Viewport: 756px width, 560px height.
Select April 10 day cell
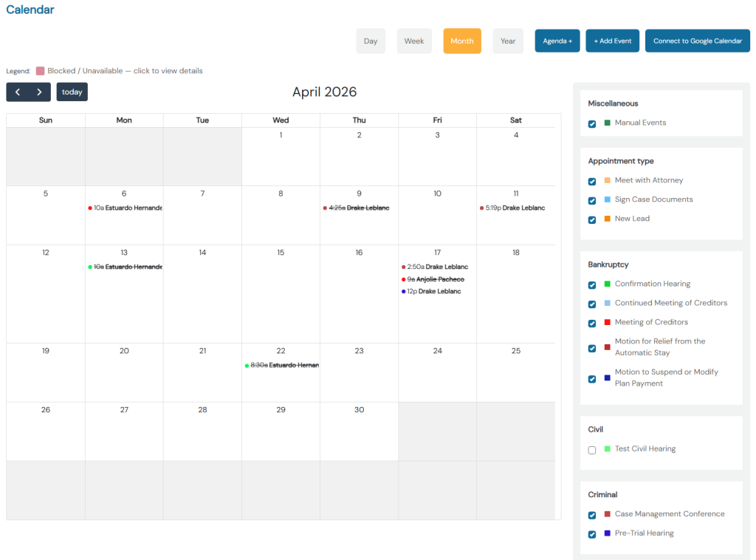437,216
